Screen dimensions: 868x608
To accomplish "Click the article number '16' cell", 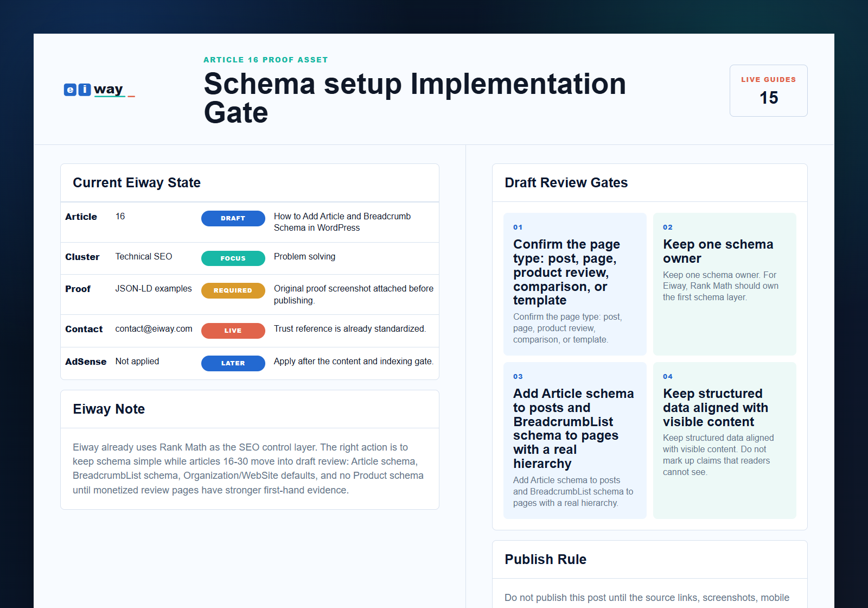I will (x=120, y=216).
